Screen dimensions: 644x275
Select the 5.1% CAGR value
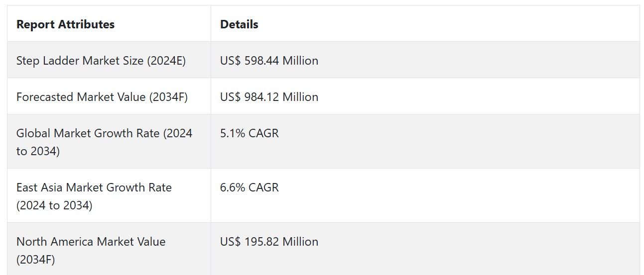point(250,133)
